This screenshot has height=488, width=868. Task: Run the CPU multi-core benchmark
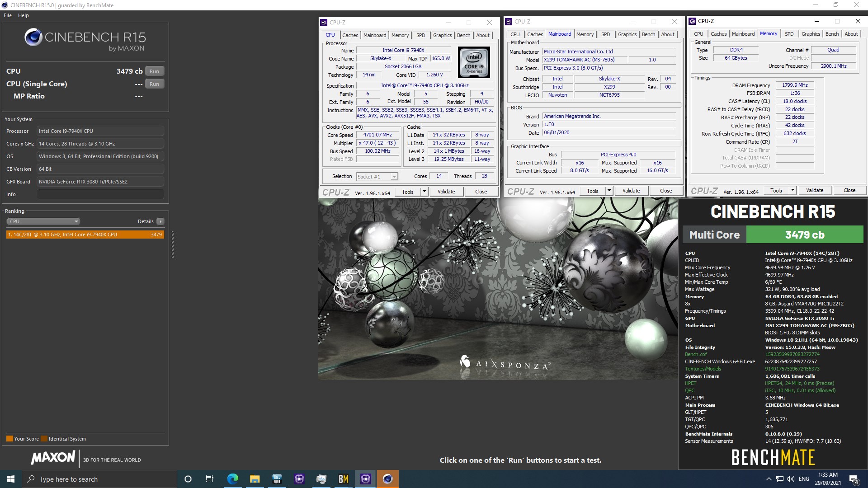(x=154, y=71)
